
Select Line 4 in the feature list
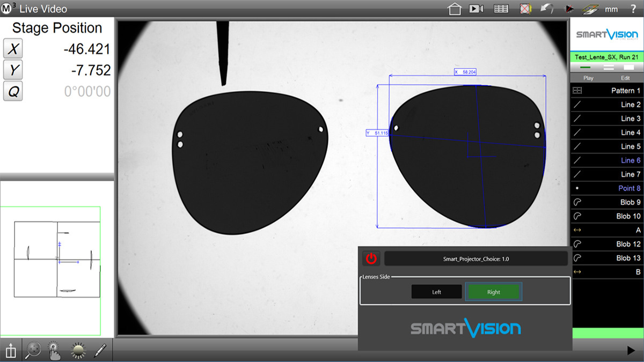coord(607,132)
